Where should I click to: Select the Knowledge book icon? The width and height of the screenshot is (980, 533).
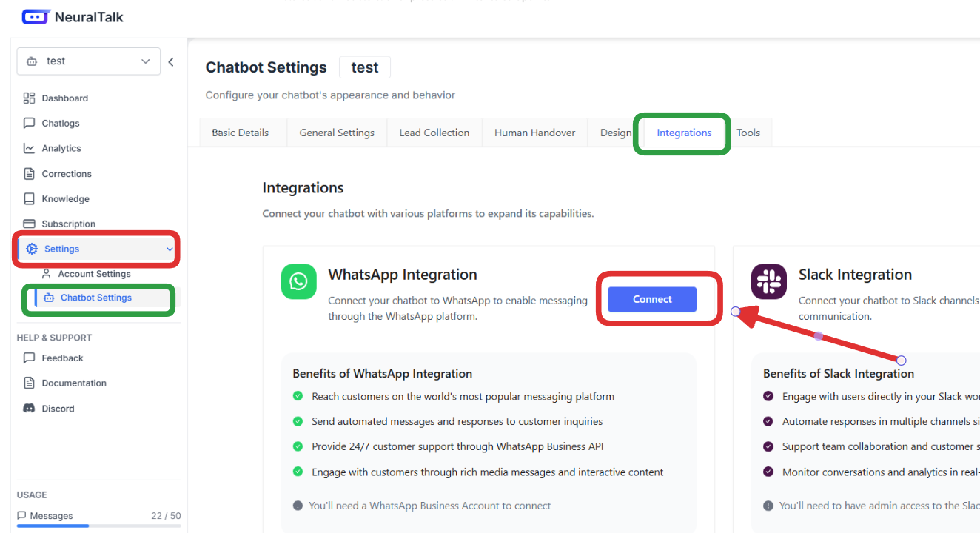point(30,198)
